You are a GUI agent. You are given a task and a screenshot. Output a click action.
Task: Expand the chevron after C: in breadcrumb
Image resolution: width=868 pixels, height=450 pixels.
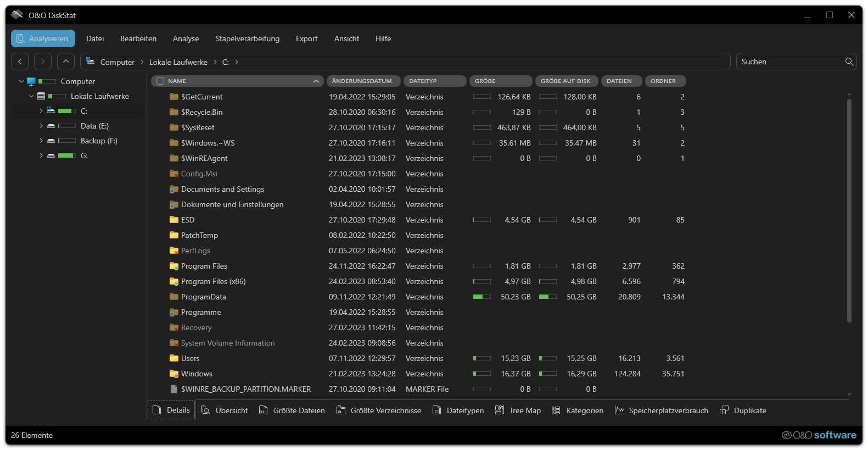pyautogui.click(x=237, y=62)
